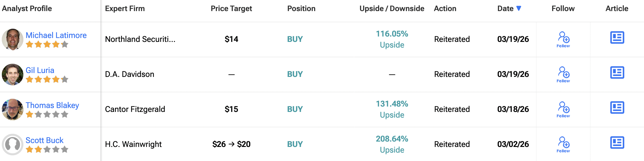
Task: Open Scott Buck's article icon
Action: (617, 143)
